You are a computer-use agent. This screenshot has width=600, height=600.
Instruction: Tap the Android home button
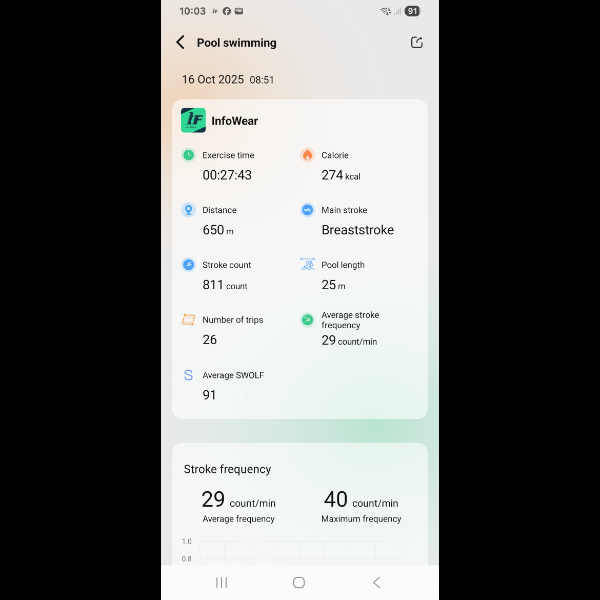[299, 582]
